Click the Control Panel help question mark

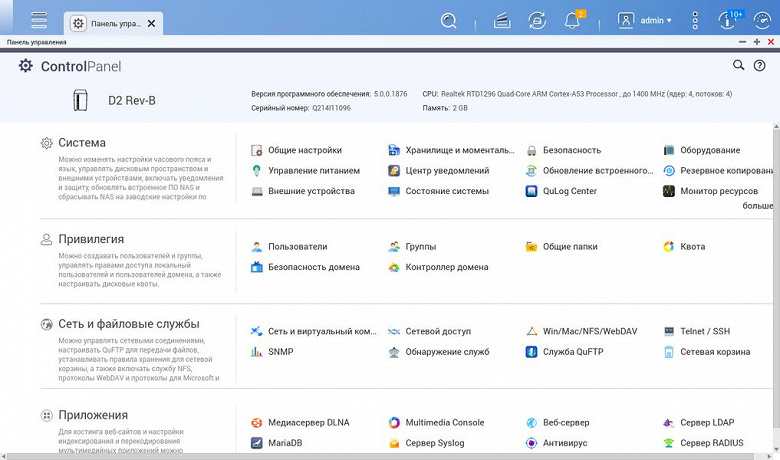[760, 66]
